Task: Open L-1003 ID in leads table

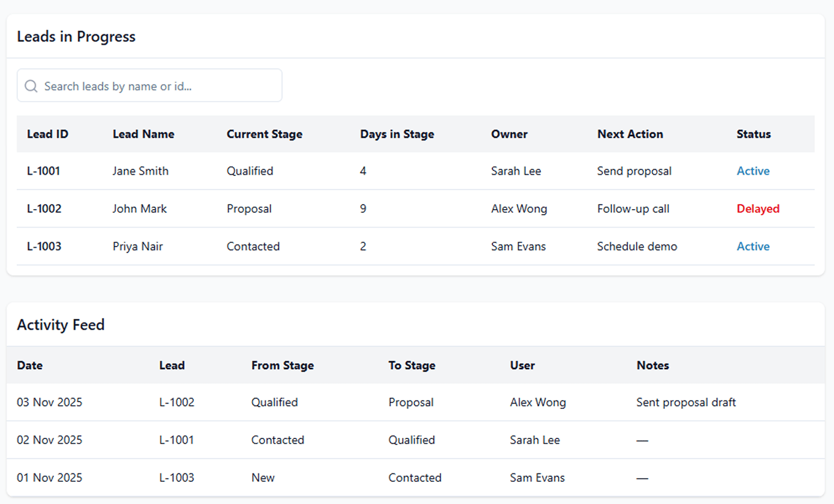Action: click(x=44, y=246)
